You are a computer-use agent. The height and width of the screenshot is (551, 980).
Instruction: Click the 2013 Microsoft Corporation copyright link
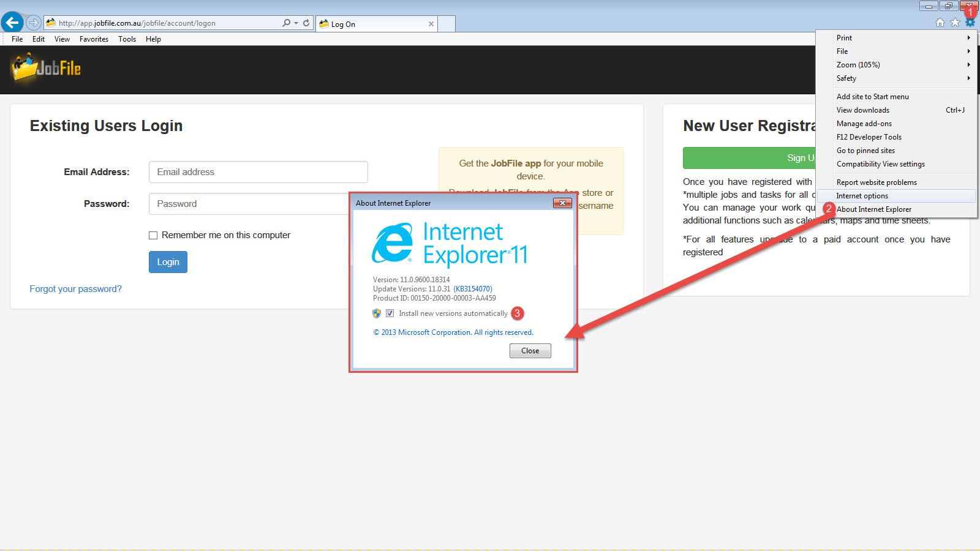(453, 332)
